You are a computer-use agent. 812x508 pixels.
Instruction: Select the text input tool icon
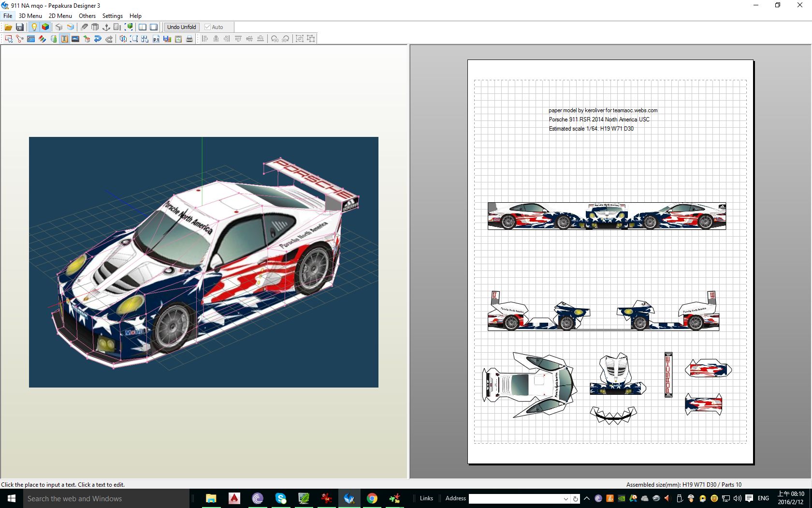pos(64,39)
